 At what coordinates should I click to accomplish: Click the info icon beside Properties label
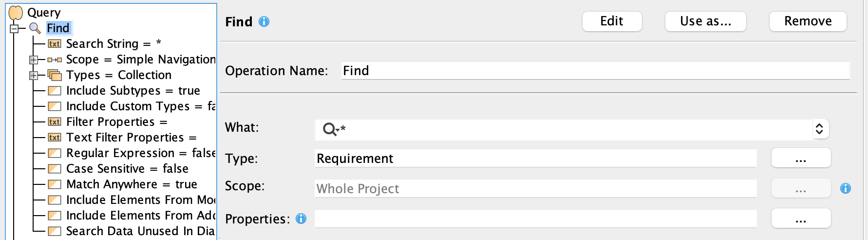click(x=301, y=219)
